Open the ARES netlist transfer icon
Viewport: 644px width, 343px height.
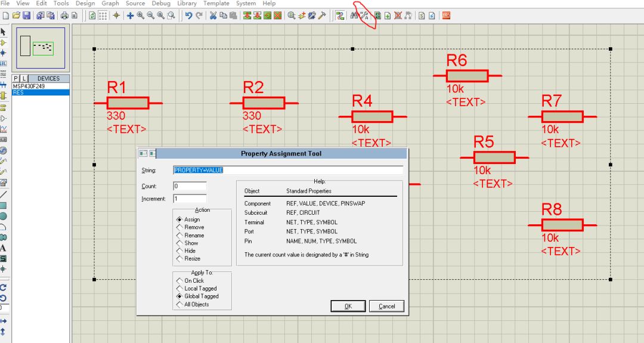tap(447, 16)
